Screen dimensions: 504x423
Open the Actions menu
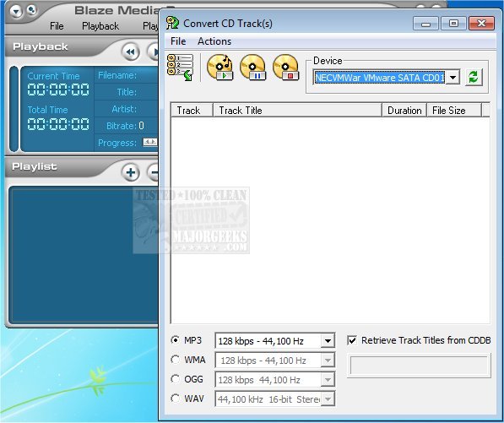pyautogui.click(x=214, y=41)
